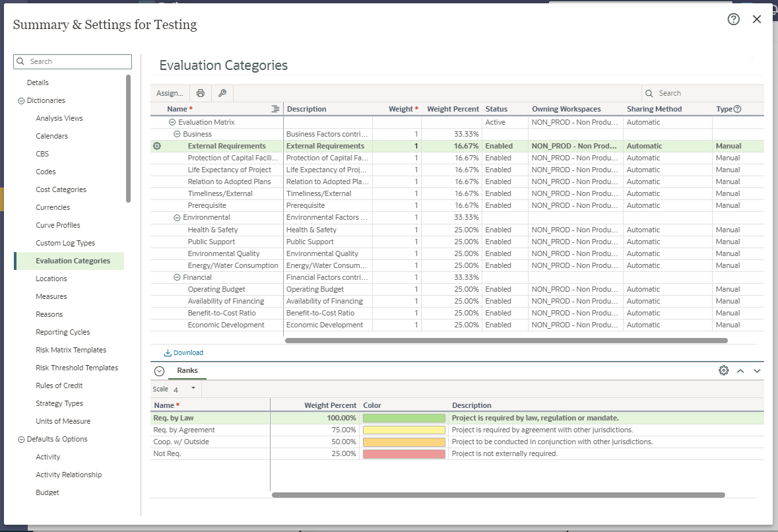Image resolution: width=778 pixels, height=532 pixels.
Task: Collapse the Environmental category group
Action: click(177, 217)
